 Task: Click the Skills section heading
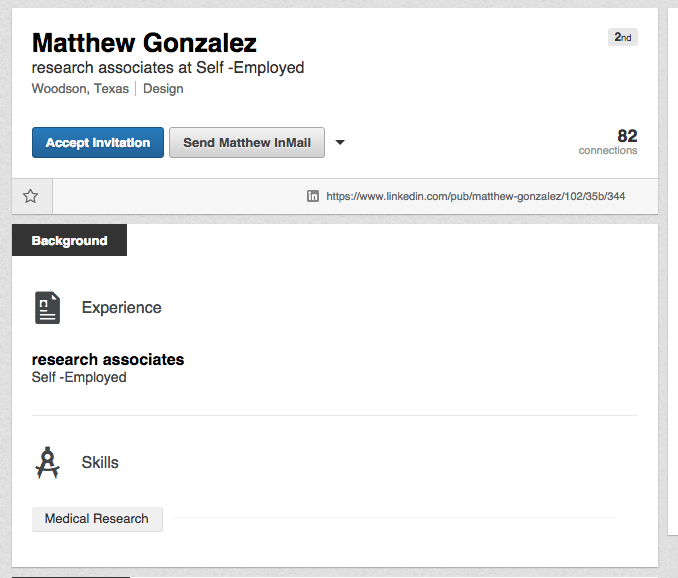tap(100, 463)
